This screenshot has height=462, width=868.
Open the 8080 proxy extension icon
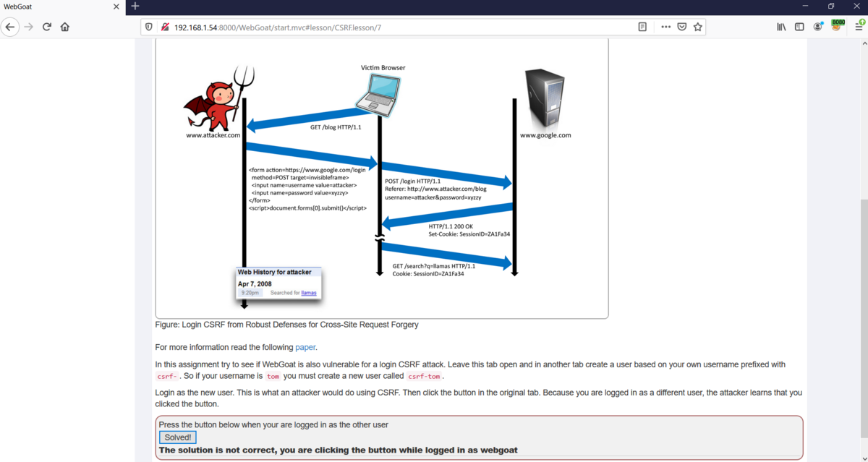point(838,26)
